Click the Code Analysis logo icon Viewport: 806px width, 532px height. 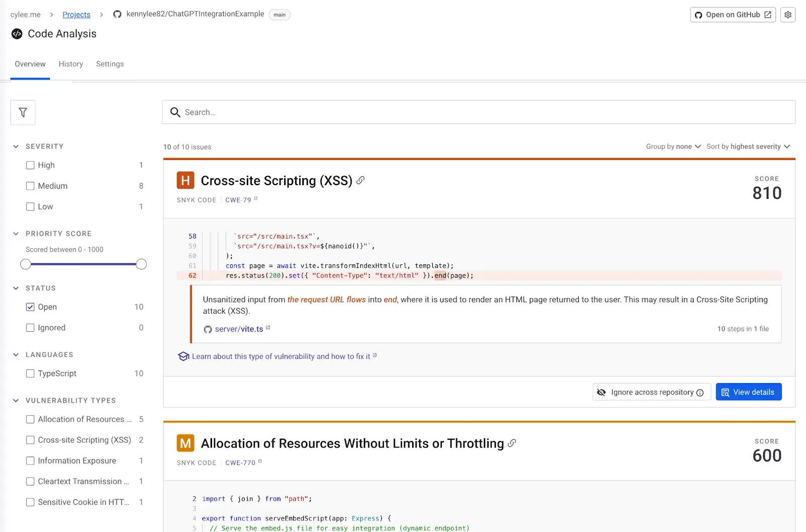17,34
